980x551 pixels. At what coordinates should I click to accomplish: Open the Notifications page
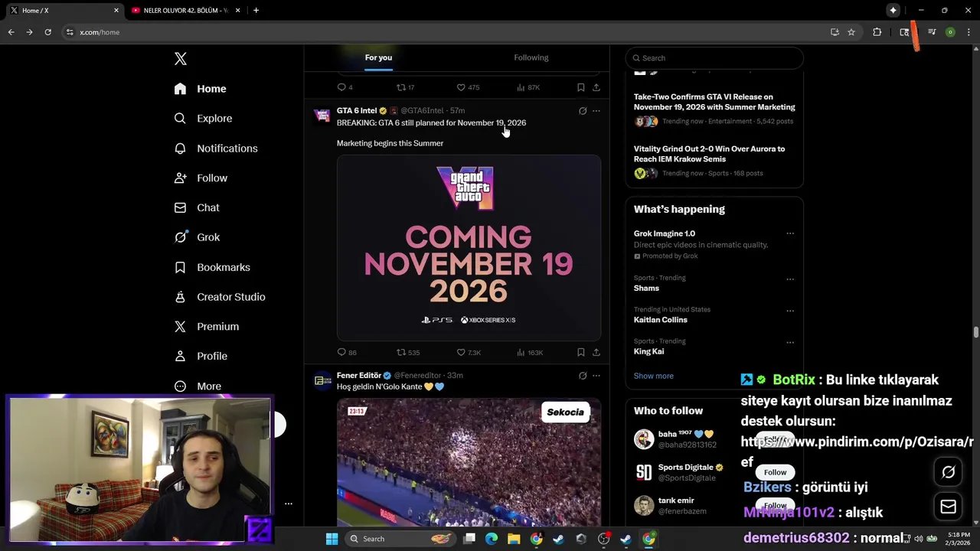click(216, 148)
